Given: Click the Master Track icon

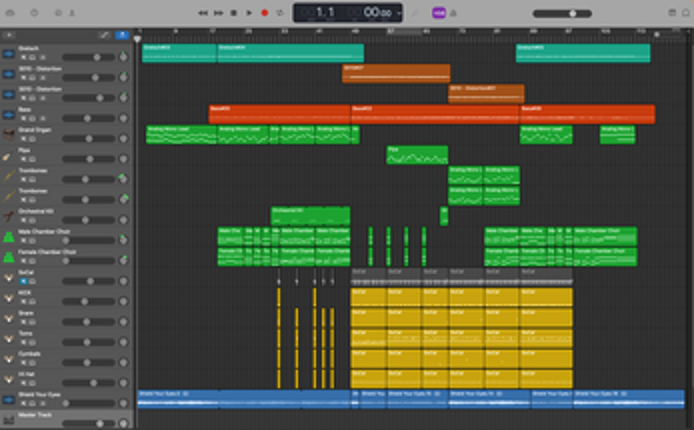Looking at the screenshot, I should pyautogui.click(x=8, y=418).
